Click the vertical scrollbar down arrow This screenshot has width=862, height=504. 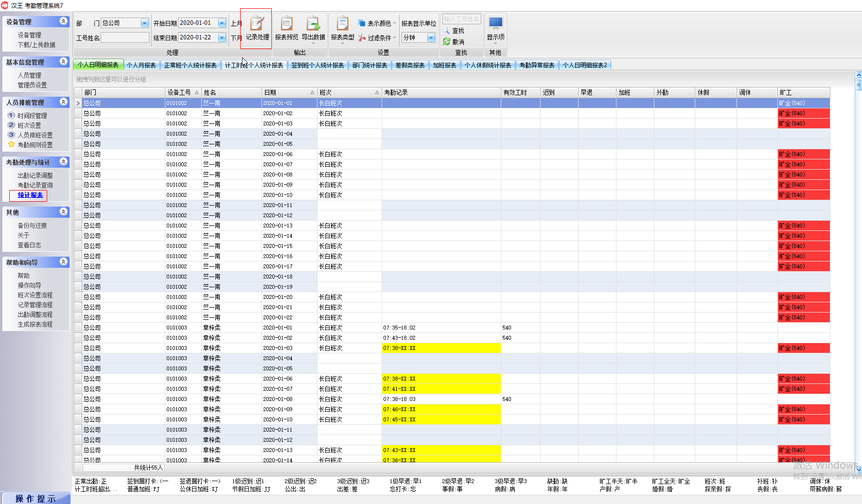[858, 469]
